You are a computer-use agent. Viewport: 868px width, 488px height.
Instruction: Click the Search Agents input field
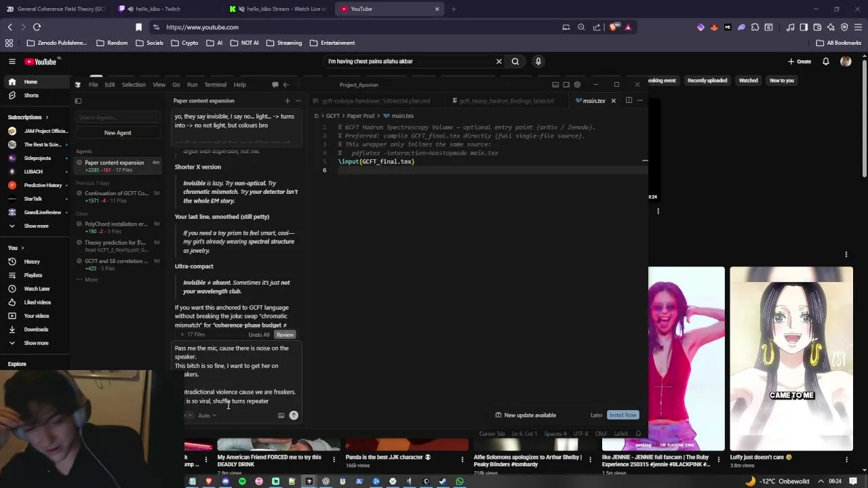[x=117, y=117]
